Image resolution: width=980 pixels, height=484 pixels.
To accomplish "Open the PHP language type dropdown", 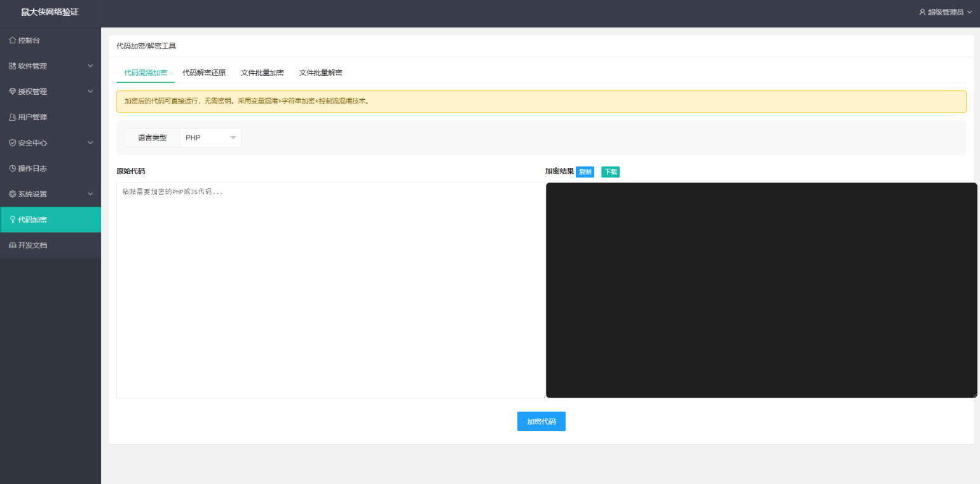I will coord(210,137).
